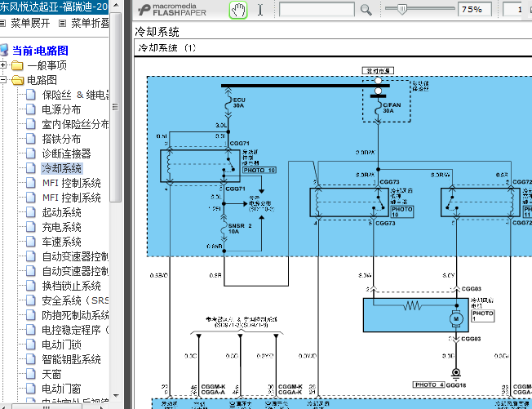The image size is (532, 409).
Task: Click the 诊断连接器 document icon
Action: tap(31, 153)
